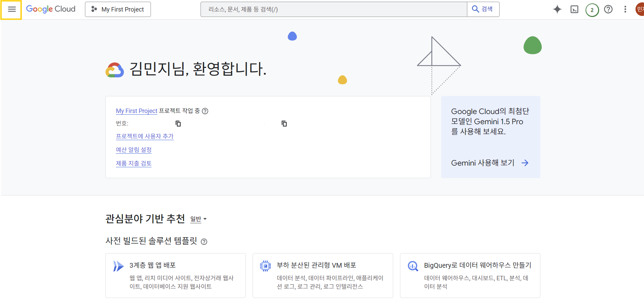Open BigQuery로 데이터 웨어하우스 만들기 card

pos(470,276)
